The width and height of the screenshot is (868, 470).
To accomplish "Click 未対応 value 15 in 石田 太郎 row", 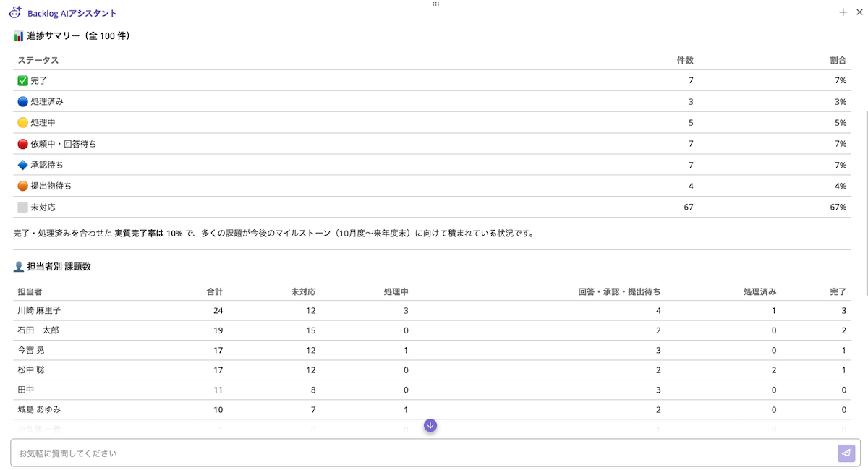I will [x=310, y=330].
